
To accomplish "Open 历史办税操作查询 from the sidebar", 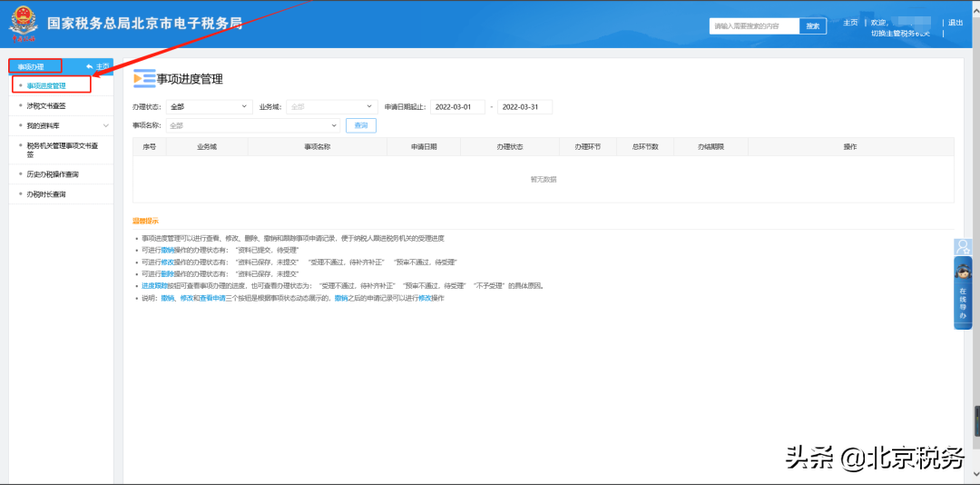I will (53, 173).
